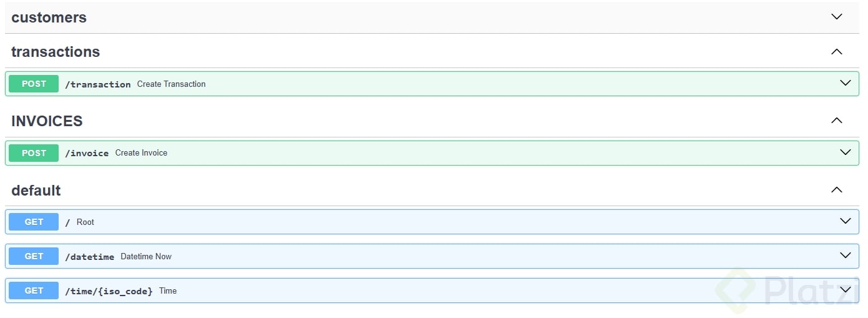Click the INVOICES tag heading
This screenshot has height=318, width=868.
click(x=47, y=121)
